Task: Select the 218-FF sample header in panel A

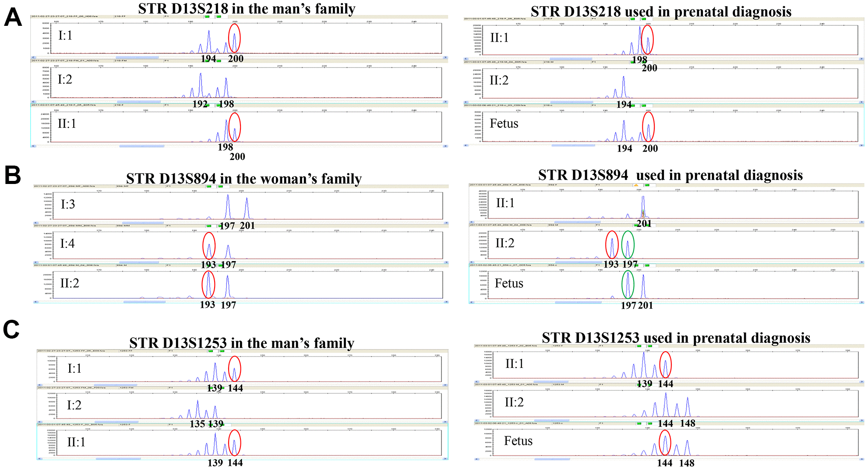Action: pos(120,16)
